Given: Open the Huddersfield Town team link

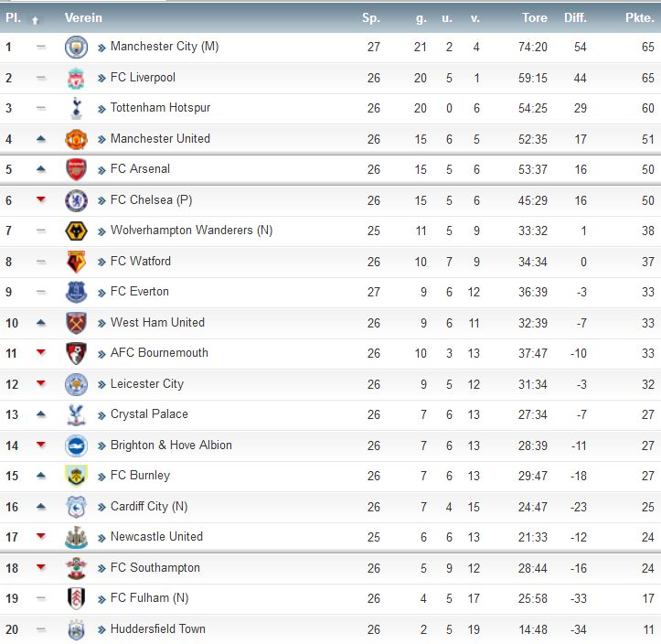Looking at the screenshot, I should click(158, 628).
